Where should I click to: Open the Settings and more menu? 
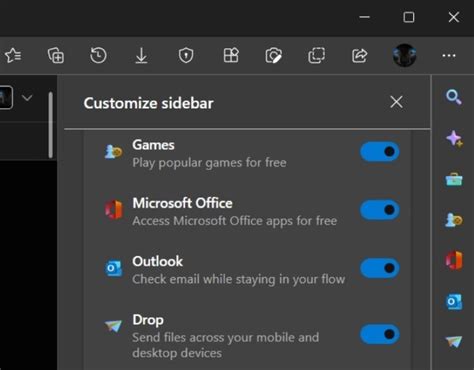pyautogui.click(x=449, y=55)
